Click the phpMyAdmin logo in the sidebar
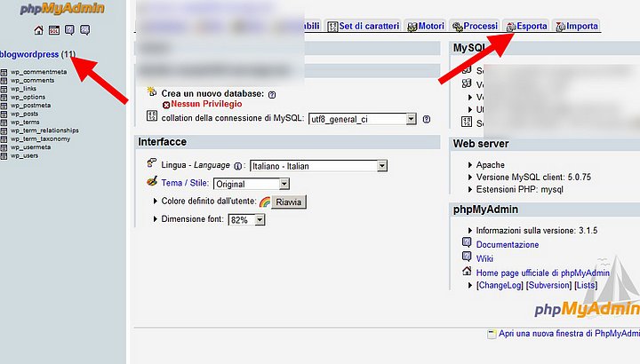 pyautogui.click(x=62, y=9)
